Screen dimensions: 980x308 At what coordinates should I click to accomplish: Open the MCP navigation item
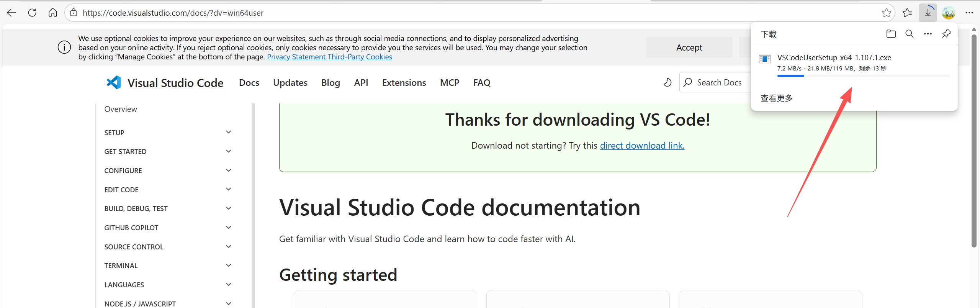tap(450, 83)
